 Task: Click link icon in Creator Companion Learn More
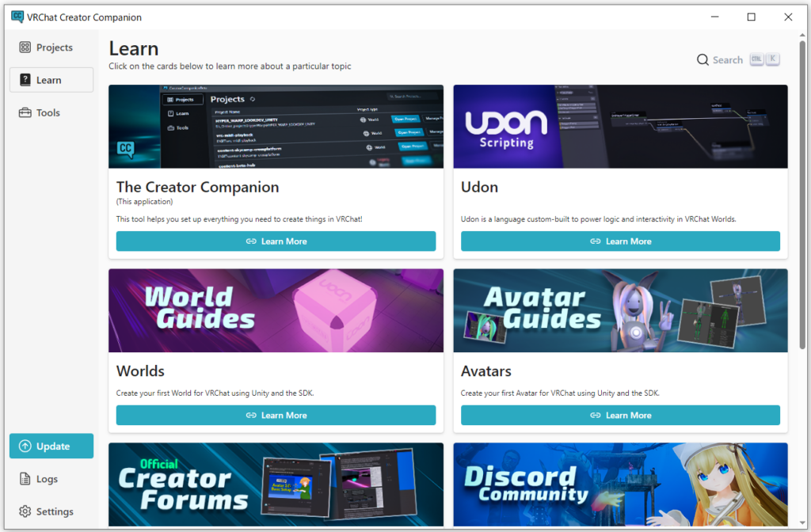click(x=251, y=241)
